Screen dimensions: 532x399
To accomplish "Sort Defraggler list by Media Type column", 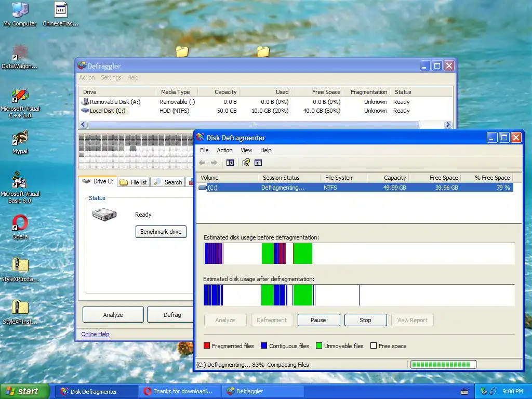I will tap(177, 92).
